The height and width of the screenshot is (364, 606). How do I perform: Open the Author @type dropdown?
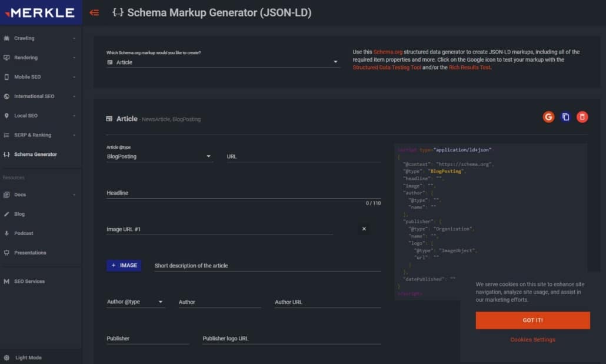(x=135, y=302)
